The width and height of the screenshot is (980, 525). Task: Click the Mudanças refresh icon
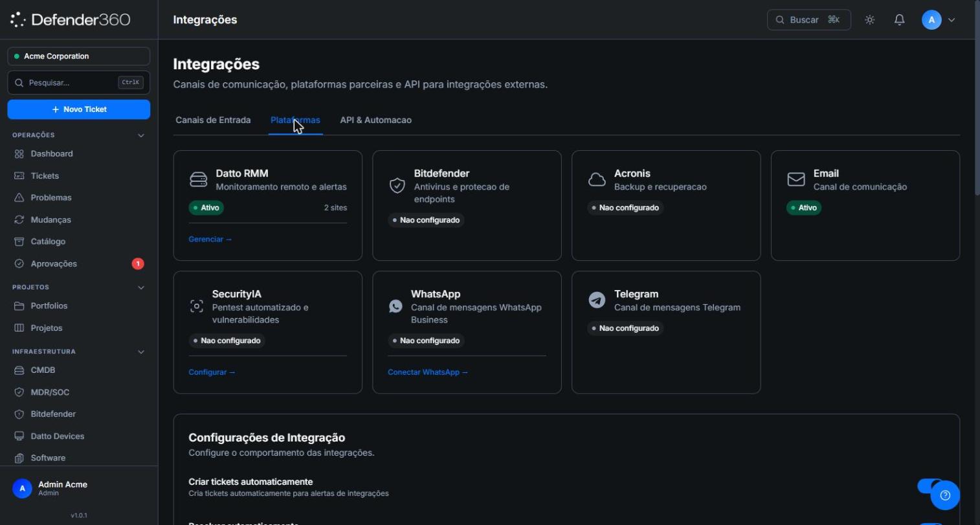point(19,220)
